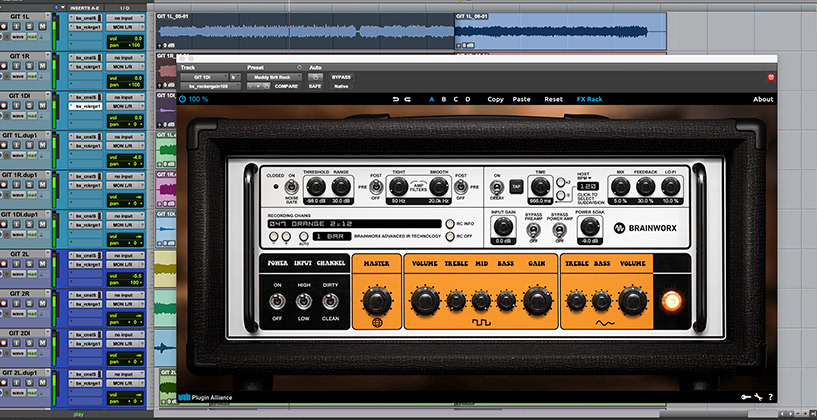Screen dimensions: 817x420
Task: Mute the GIT 1L.dup1 track
Action: pyautogui.click(x=42, y=145)
